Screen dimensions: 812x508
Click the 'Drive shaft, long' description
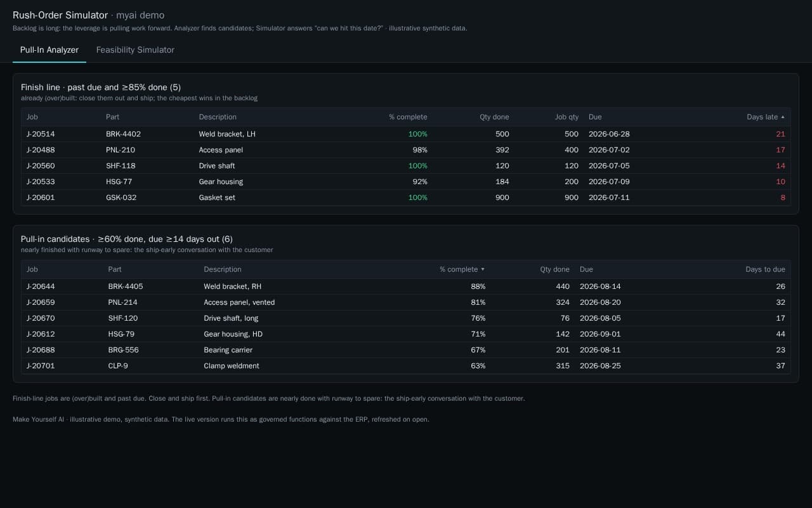click(231, 318)
